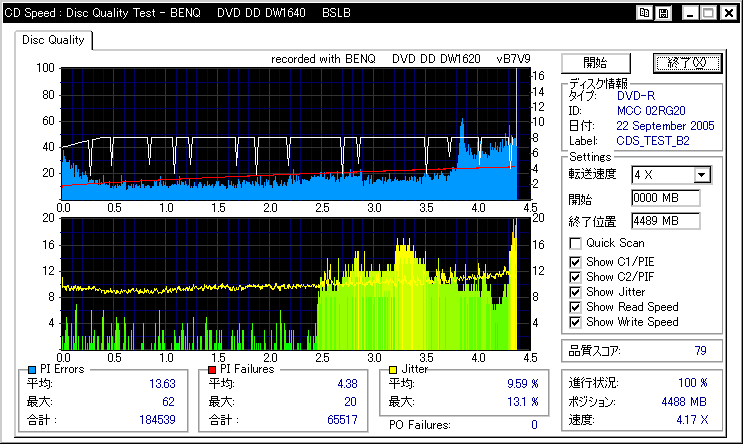The height and width of the screenshot is (444, 743).
Task: Click the PI Failures lower graph
Action: (x=295, y=284)
